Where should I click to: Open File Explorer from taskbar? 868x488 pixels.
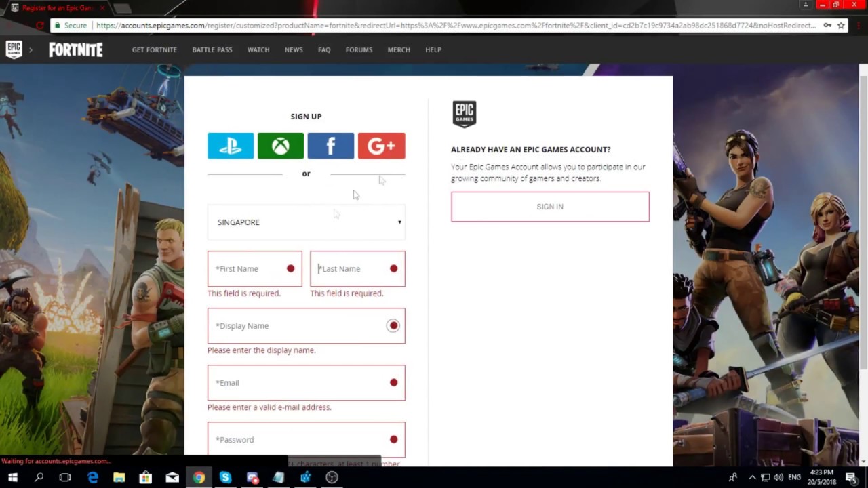(x=119, y=477)
